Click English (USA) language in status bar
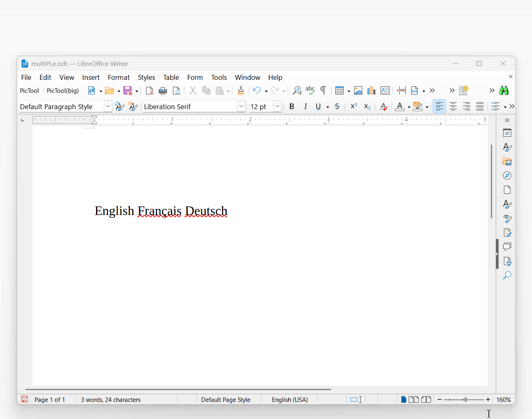532x419 pixels. click(x=290, y=399)
